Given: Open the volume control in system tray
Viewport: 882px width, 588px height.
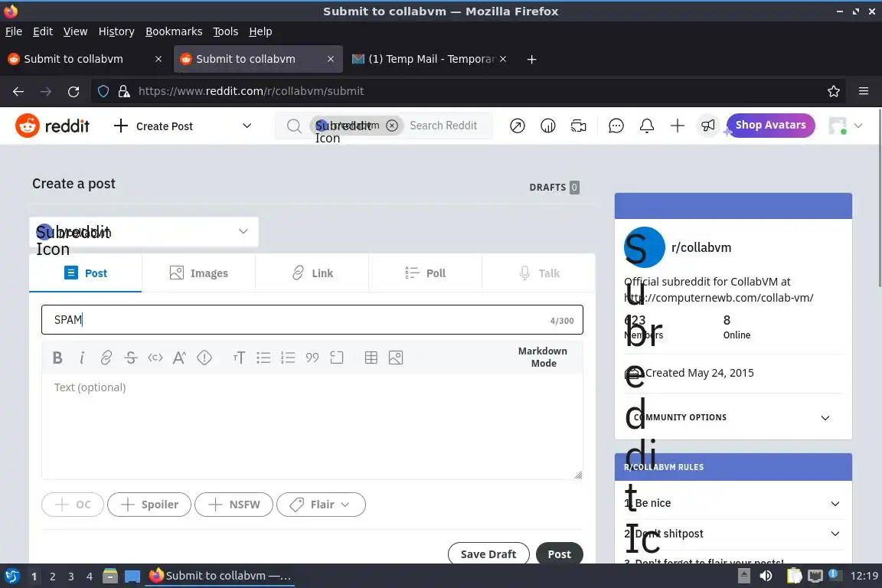Looking at the screenshot, I should pos(766,576).
